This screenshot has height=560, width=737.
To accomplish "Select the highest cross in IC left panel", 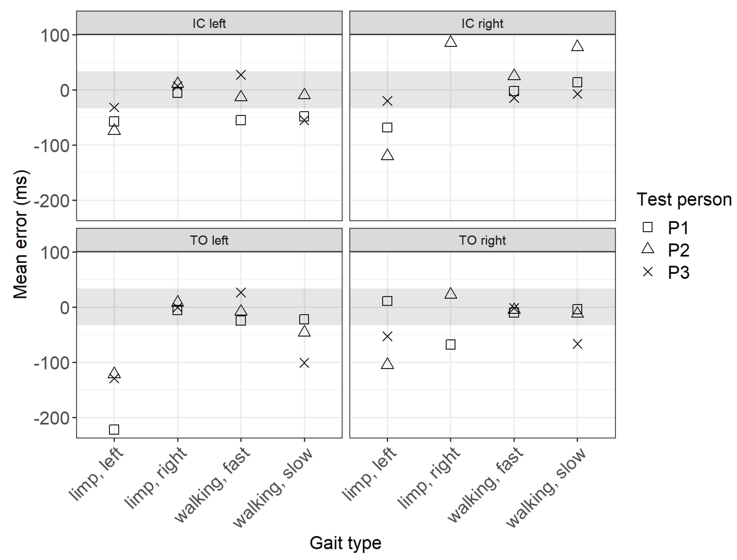I will tap(241, 75).
